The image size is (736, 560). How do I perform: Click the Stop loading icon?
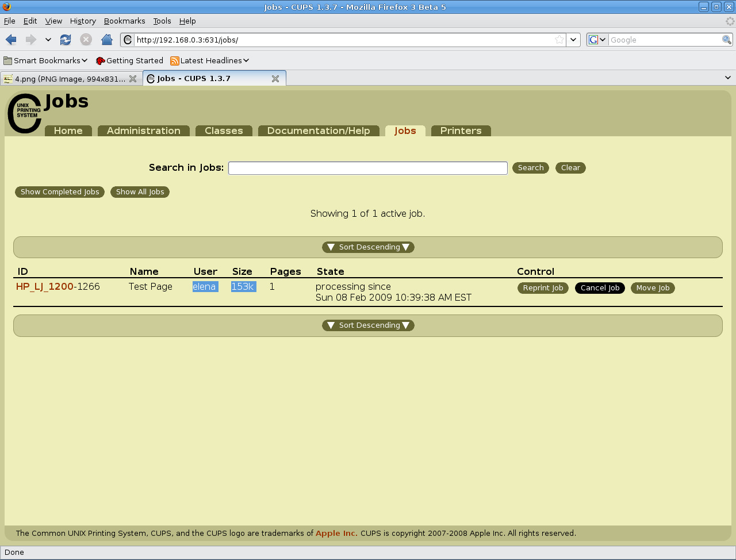coord(86,40)
